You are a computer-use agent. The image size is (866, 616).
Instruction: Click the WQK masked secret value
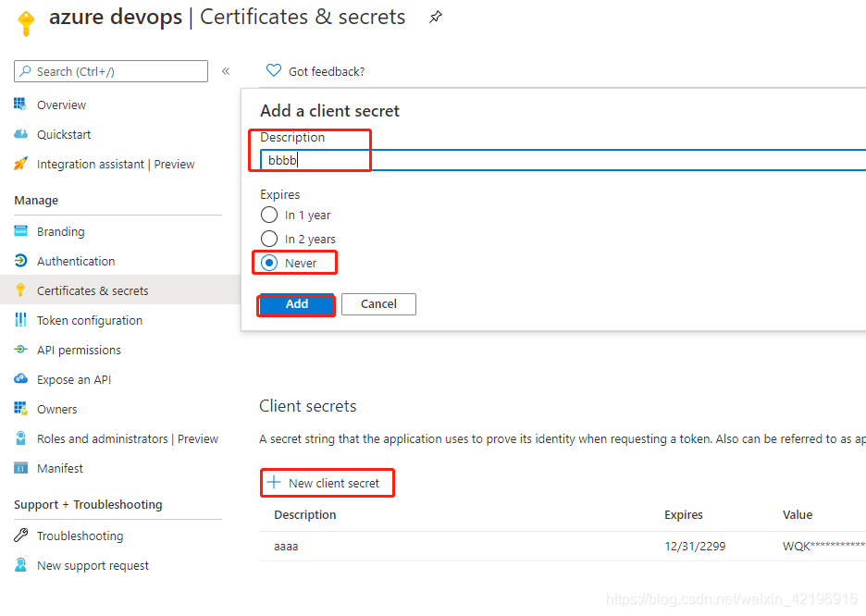824,547
